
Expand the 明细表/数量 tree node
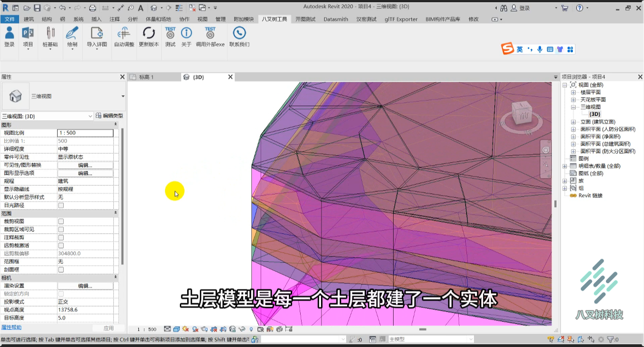coord(565,166)
